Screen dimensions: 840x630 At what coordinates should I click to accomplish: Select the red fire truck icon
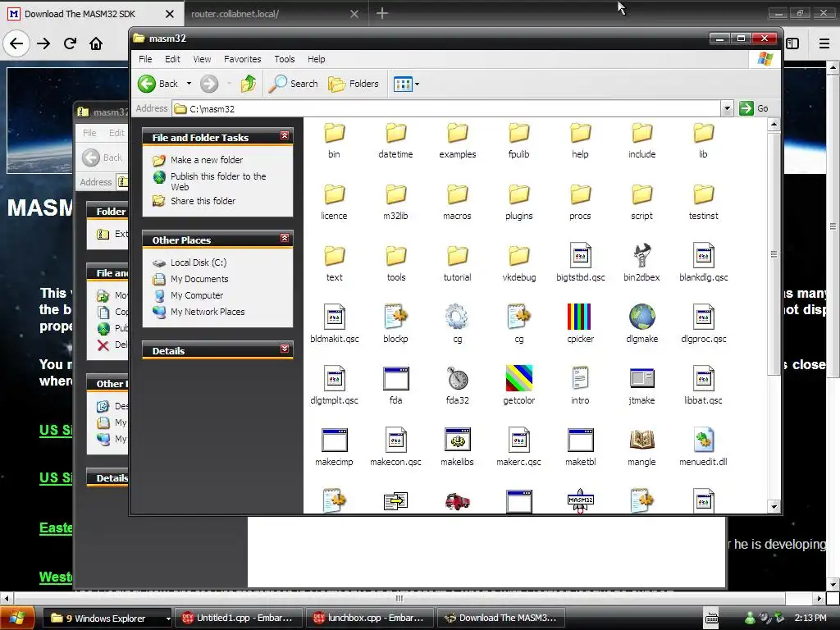[x=458, y=501]
